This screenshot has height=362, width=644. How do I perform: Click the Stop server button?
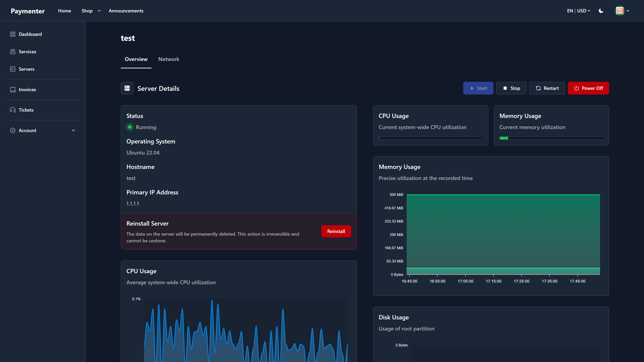pos(511,88)
